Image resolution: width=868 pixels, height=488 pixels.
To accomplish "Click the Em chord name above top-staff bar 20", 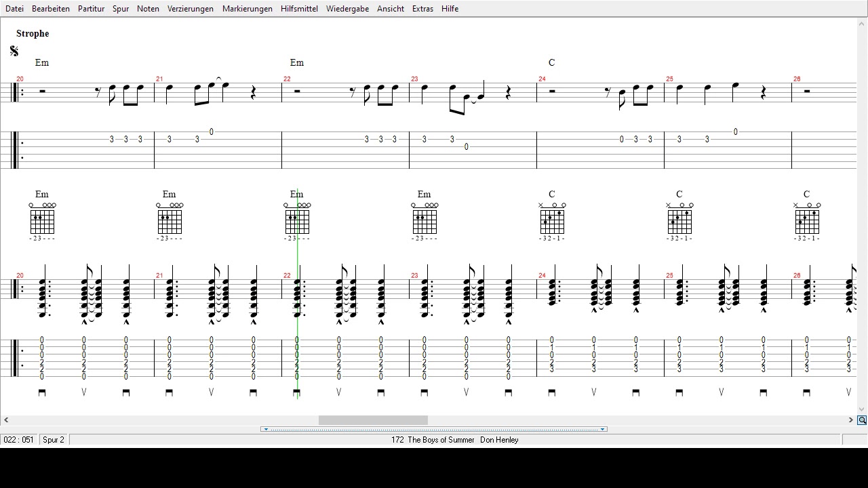I will pos(42,62).
